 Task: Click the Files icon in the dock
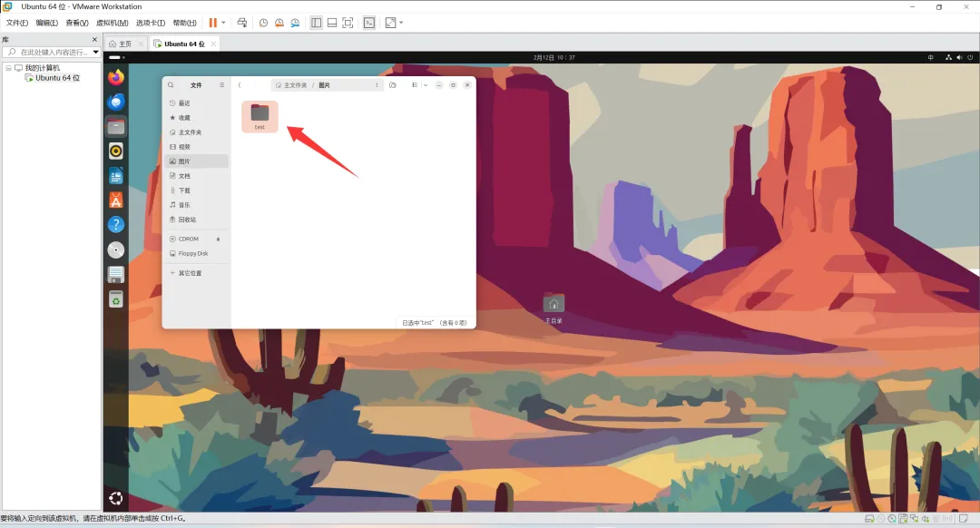(115, 127)
